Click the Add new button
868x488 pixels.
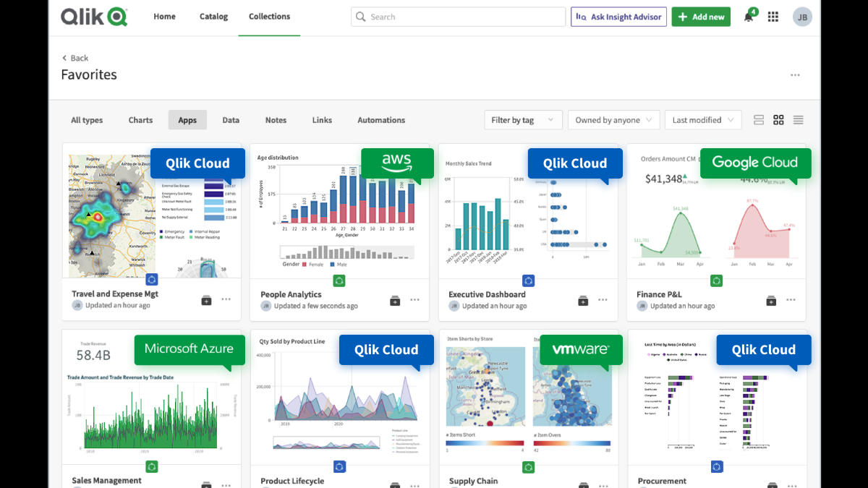point(700,17)
